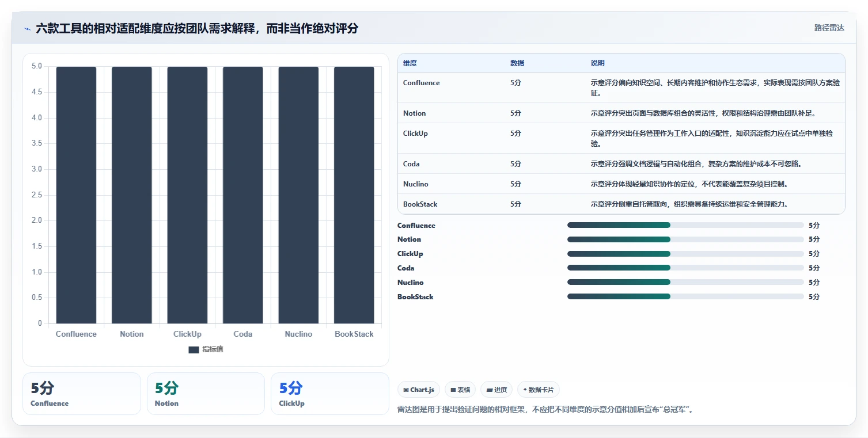Click the Coda progress bar
The width and height of the screenshot is (868, 438).
685,268
